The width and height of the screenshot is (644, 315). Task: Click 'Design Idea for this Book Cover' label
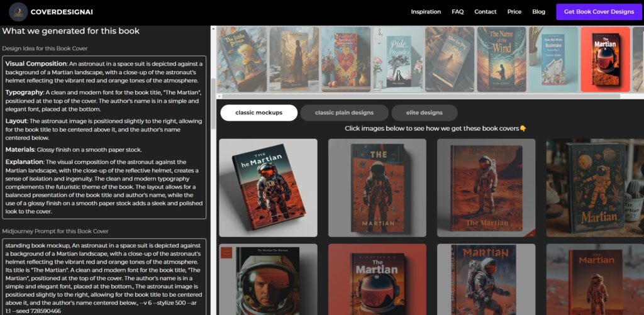45,48
